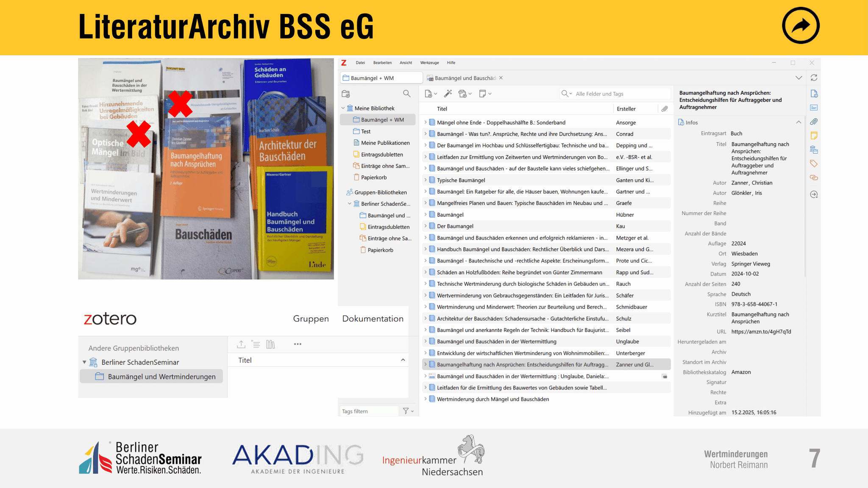
Task: Select the Test collection
Action: (366, 131)
